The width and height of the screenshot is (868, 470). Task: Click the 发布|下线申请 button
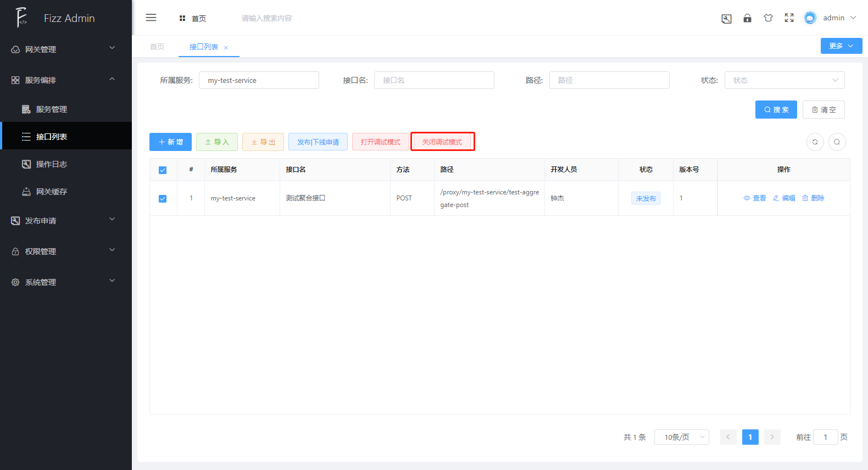318,142
